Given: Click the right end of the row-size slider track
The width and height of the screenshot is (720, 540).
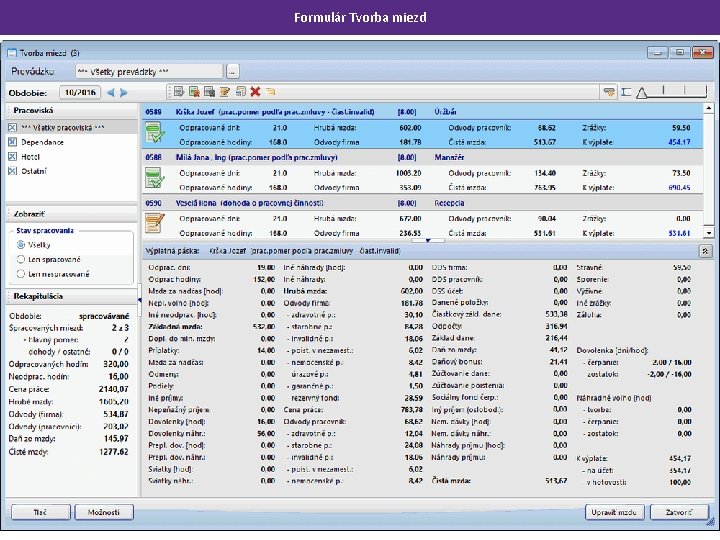Looking at the screenshot, I should [705, 91].
